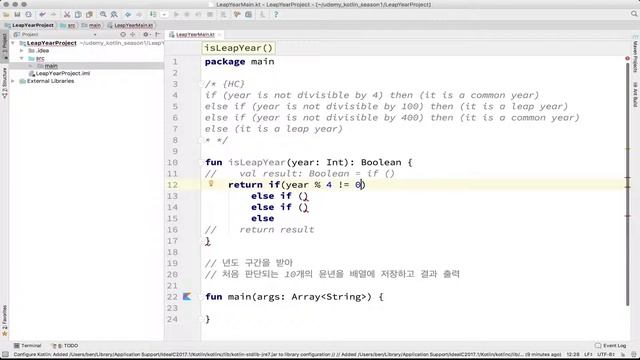The width and height of the screenshot is (640, 360).
Task: Change line separator LF in status bar
Action: coord(588,354)
